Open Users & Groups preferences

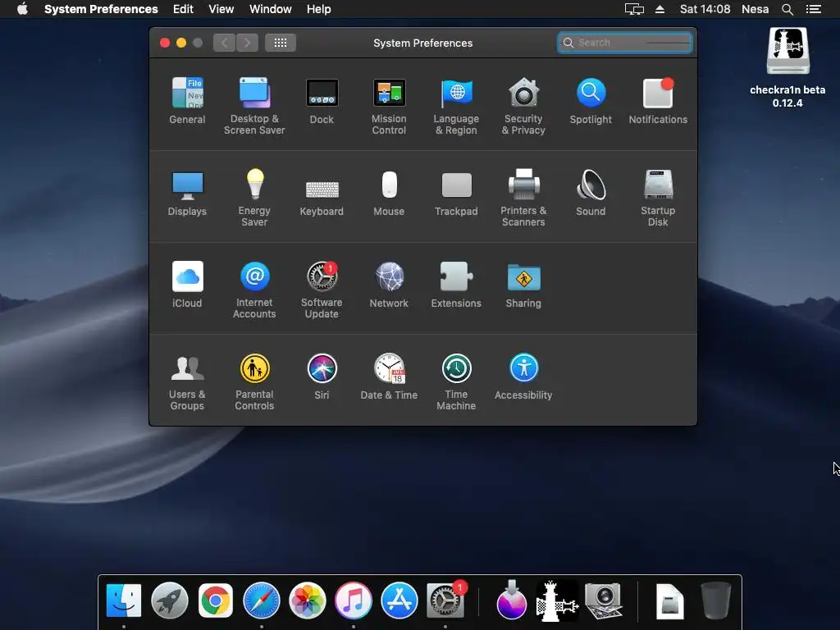pyautogui.click(x=187, y=382)
